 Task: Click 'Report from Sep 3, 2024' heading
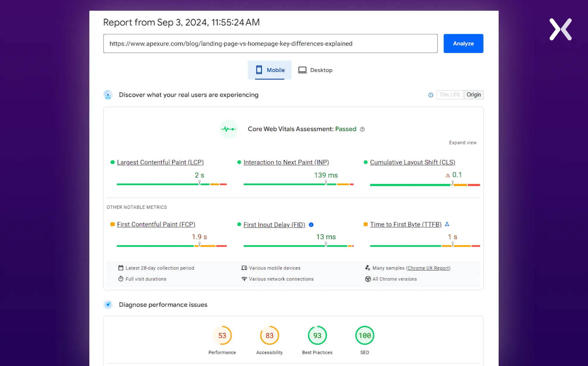pyautogui.click(x=181, y=22)
